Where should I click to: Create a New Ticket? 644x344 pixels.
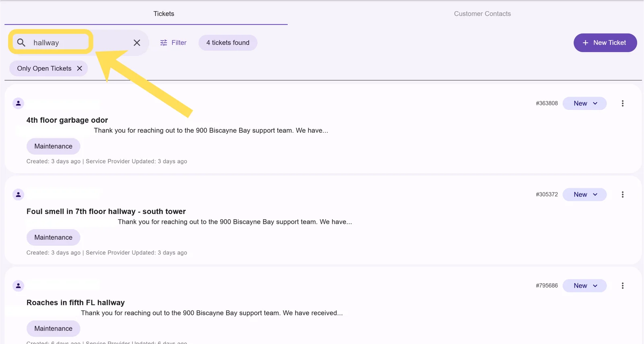(x=605, y=43)
